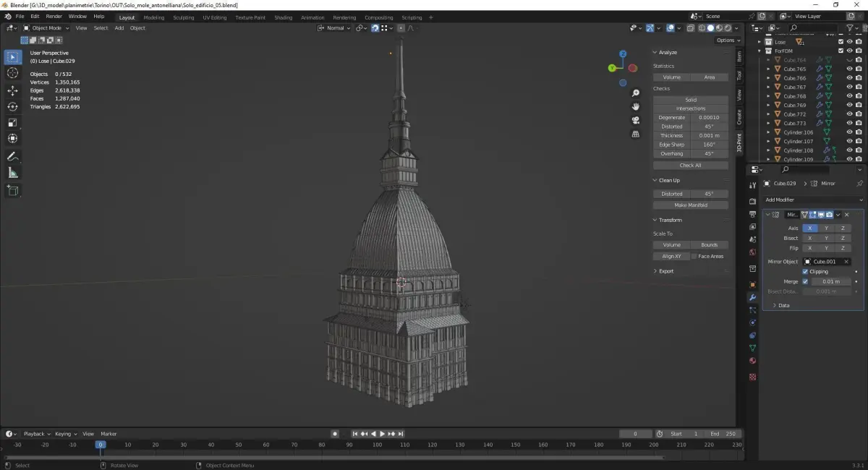Hide Cylinder.106 in viewport

click(850, 132)
